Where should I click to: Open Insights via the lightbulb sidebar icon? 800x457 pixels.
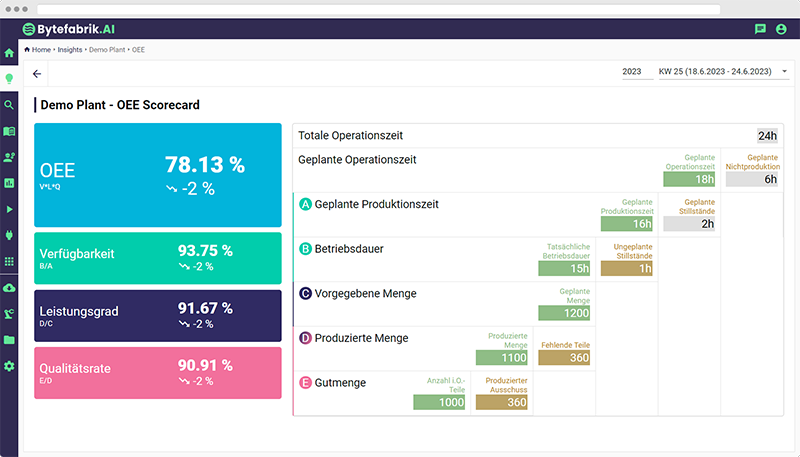pyautogui.click(x=9, y=78)
